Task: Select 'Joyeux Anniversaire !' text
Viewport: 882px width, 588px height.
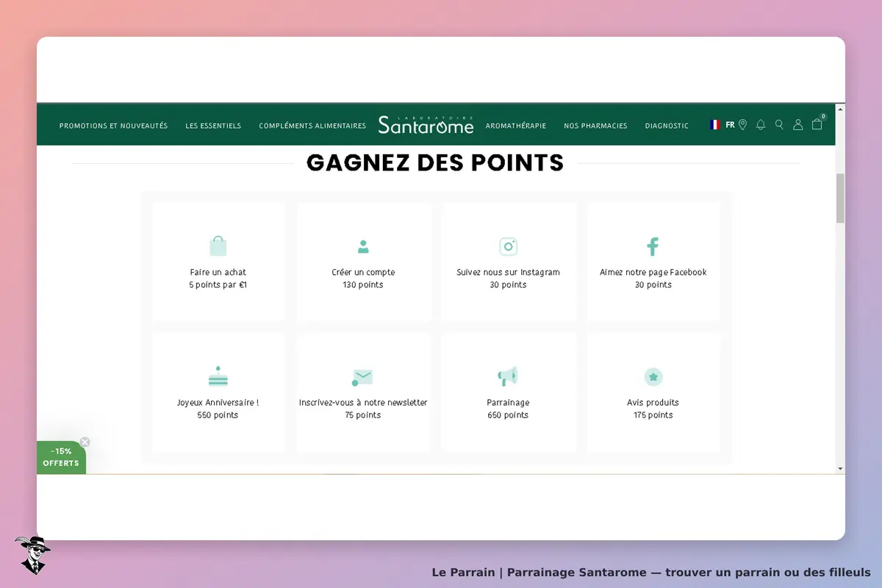Action: point(218,402)
